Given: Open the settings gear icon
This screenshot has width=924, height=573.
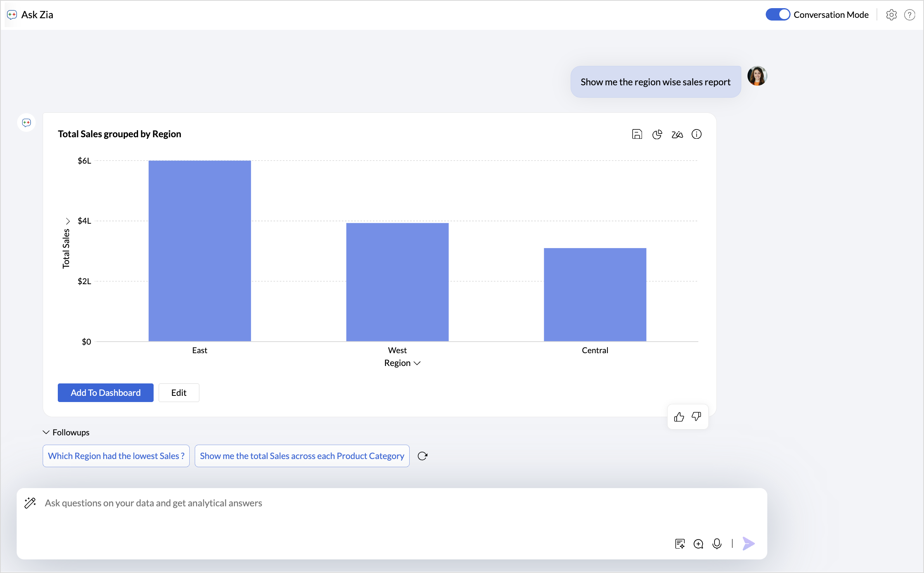Looking at the screenshot, I should point(891,15).
